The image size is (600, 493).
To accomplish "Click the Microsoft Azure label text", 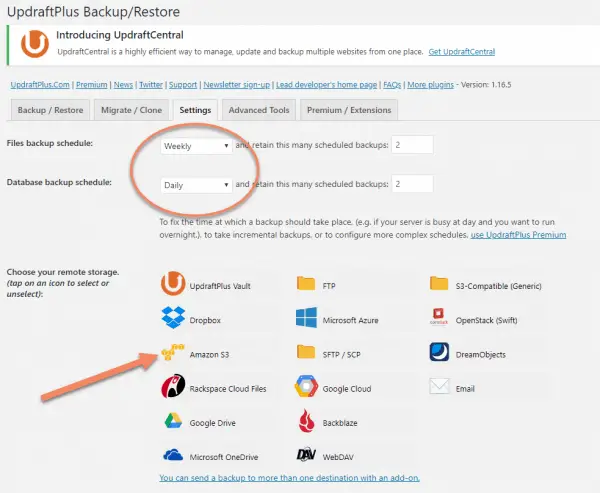I will click(350, 320).
